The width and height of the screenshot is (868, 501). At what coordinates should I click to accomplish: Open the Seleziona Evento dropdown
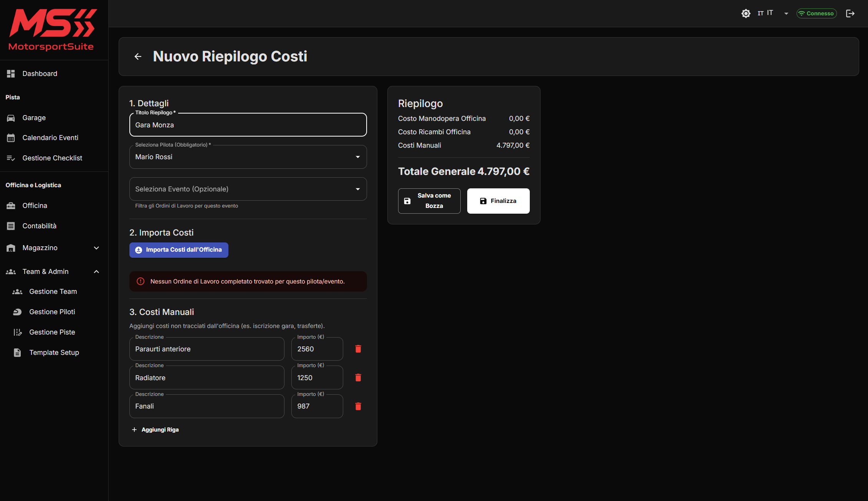point(248,189)
